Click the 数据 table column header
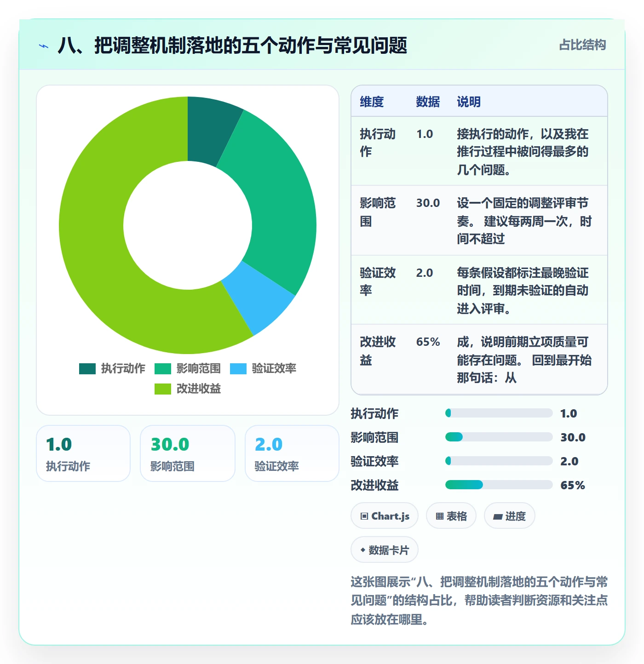The image size is (644, 664). click(428, 102)
